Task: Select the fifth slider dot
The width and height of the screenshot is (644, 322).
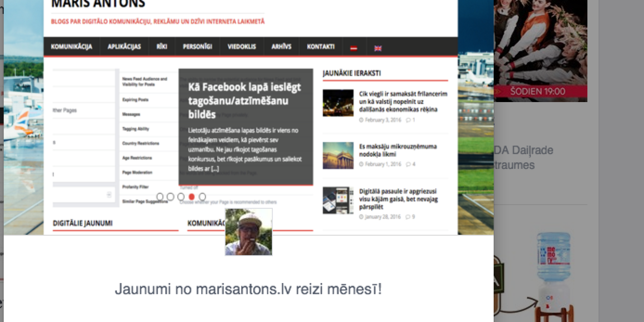Action: [x=202, y=196]
